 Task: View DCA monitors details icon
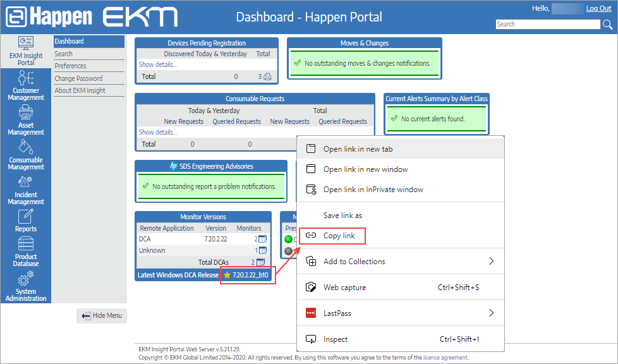[262, 240]
